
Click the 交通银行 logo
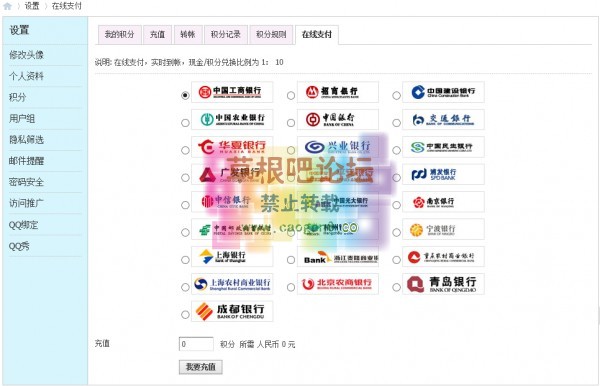pyautogui.click(x=443, y=119)
